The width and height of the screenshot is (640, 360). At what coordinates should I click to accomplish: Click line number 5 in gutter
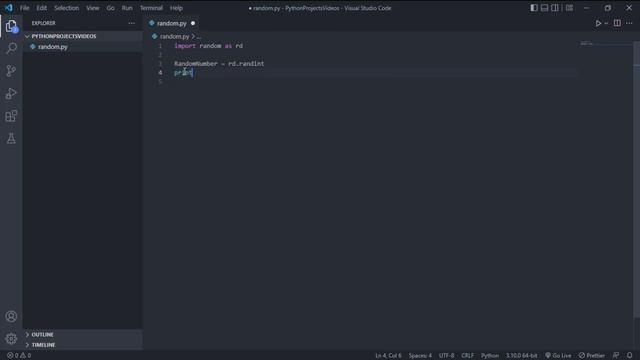pyautogui.click(x=160, y=82)
